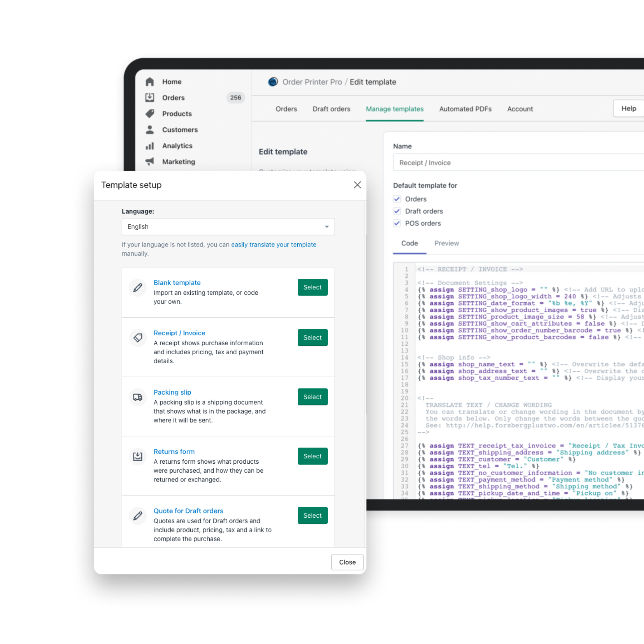Click the Packing slip truck icon
The image size is (644, 644).
click(138, 397)
